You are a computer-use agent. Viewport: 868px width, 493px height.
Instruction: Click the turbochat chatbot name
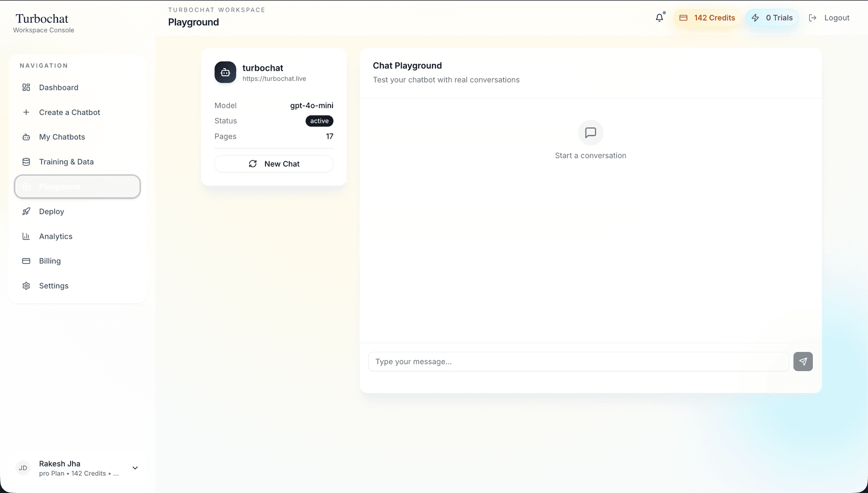(263, 68)
